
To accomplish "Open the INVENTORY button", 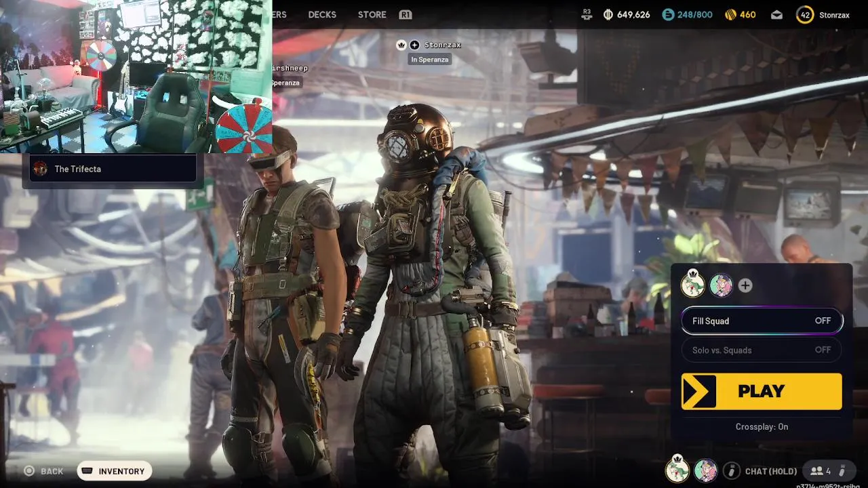I will click(115, 471).
